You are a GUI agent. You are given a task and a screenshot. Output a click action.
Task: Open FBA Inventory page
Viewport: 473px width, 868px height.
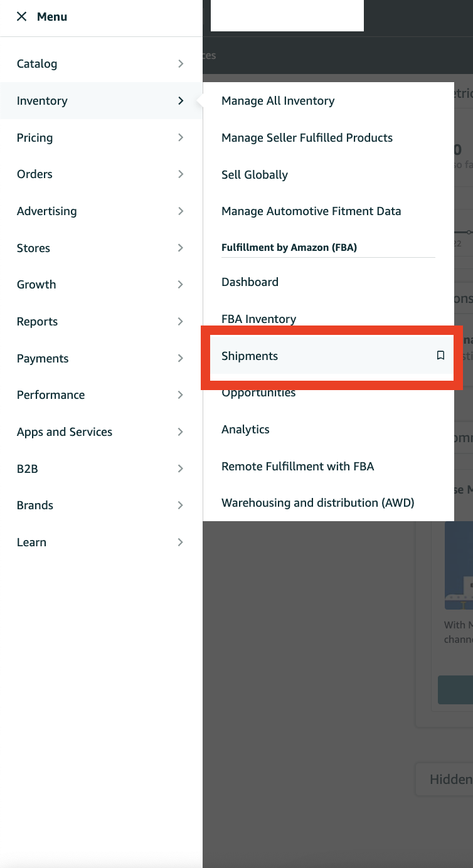258,319
